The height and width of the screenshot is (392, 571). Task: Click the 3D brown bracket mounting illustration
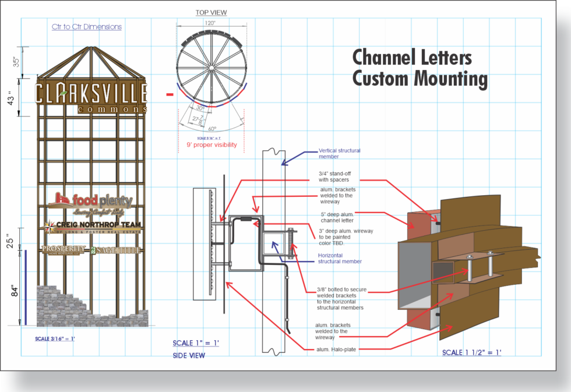click(468, 269)
